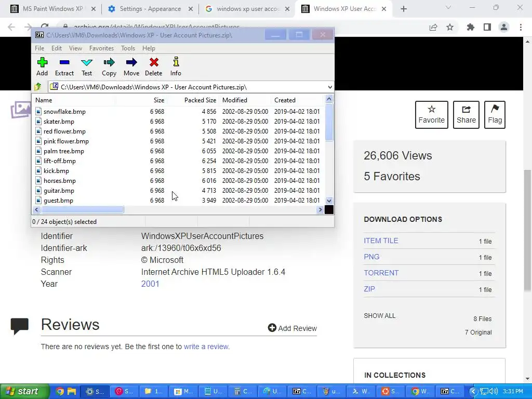The width and height of the screenshot is (532, 399).
Task: Click the red Delete icon
Action: pyautogui.click(x=154, y=62)
